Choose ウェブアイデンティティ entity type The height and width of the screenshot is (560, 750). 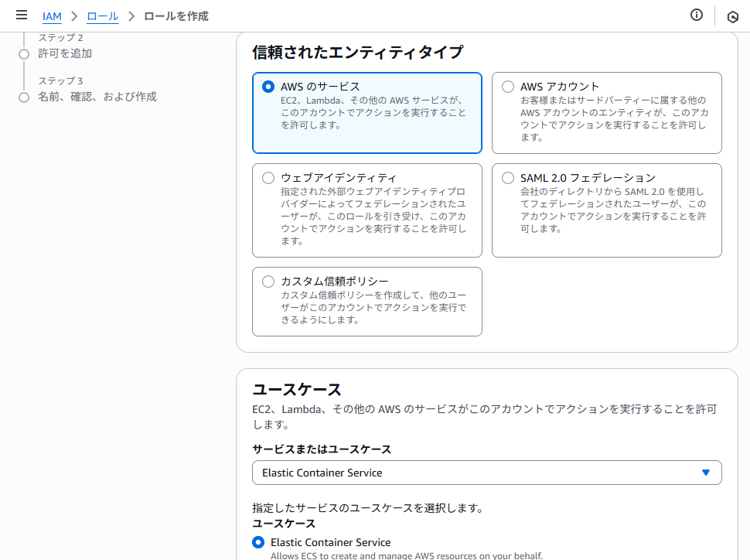pos(268,178)
